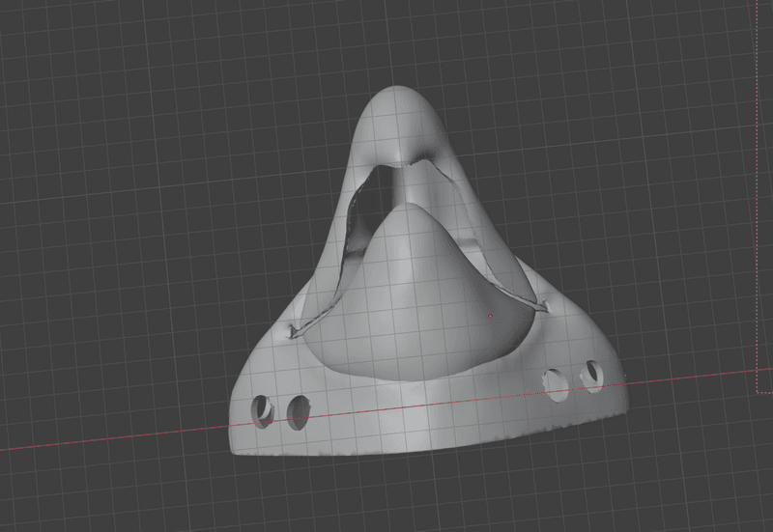Click the small red origin dot on the mesh
Image resolution: width=773 pixels, height=532 pixels.
(x=490, y=317)
